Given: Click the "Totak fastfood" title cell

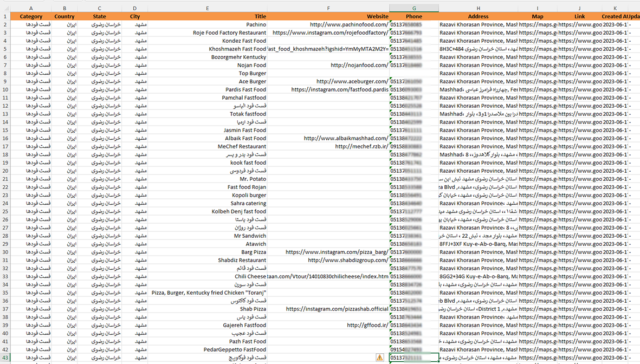Looking at the screenshot, I should click(x=208, y=114).
